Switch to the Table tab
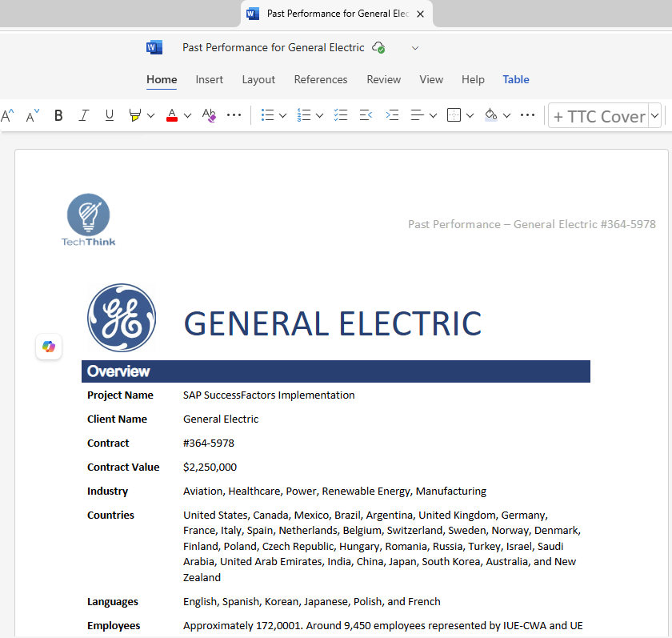672x638 pixels. 516,79
